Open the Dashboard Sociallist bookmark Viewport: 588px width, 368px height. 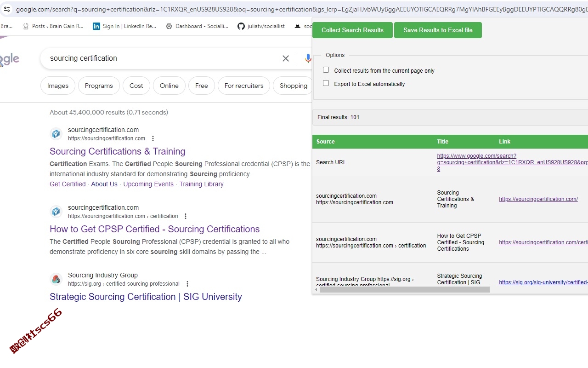click(x=197, y=26)
